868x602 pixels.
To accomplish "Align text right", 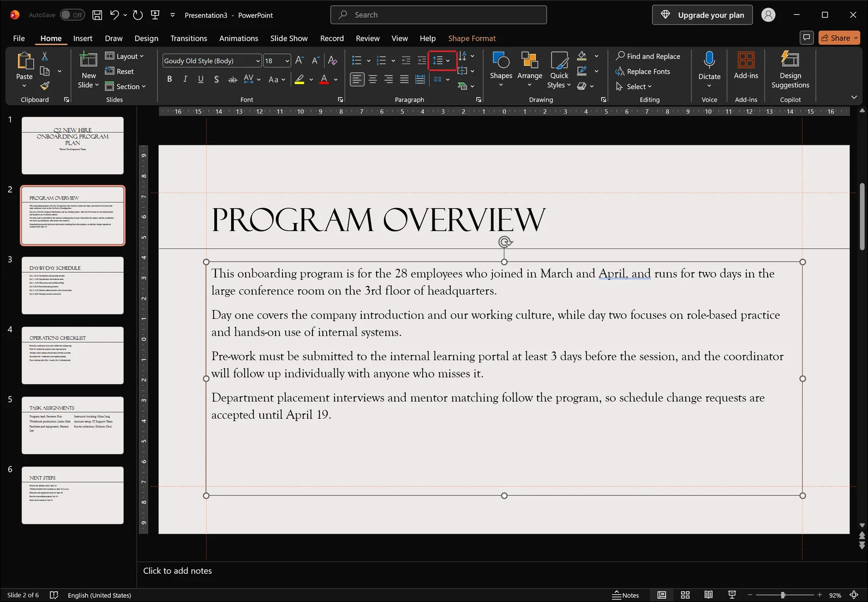I will pyautogui.click(x=388, y=79).
